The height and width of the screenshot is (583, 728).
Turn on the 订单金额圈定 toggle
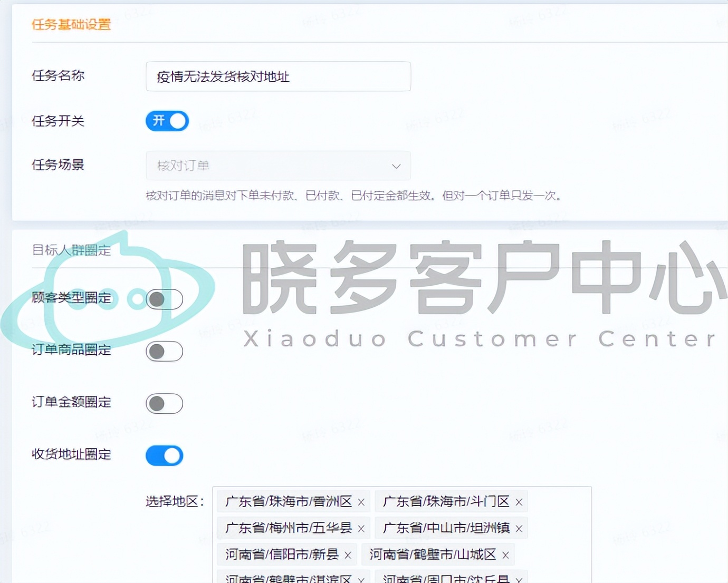[164, 403]
